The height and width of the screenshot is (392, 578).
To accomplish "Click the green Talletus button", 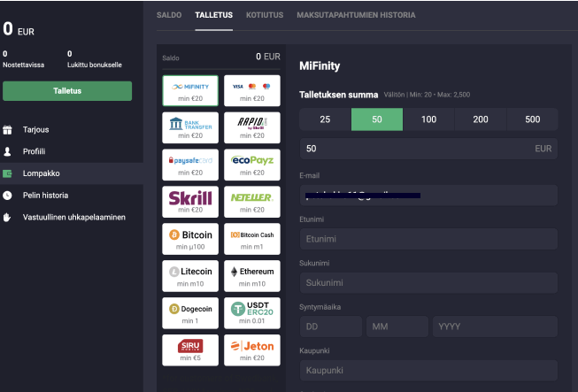I will coord(67,91).
